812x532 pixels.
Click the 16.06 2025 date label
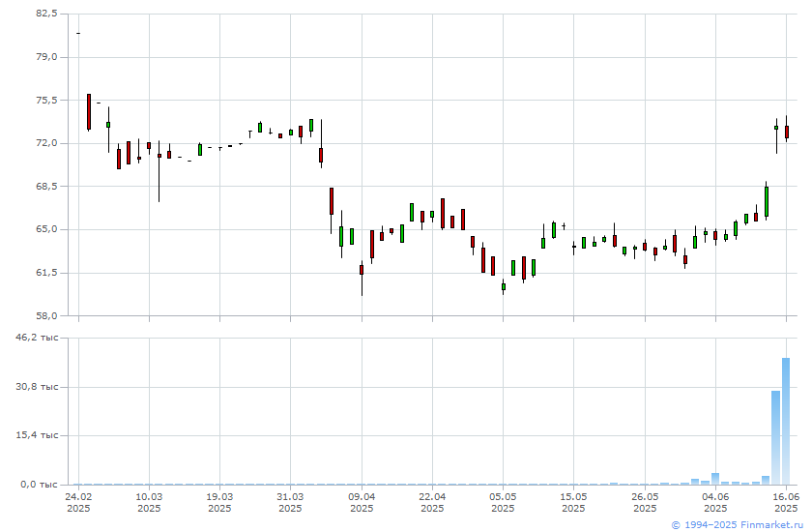(x=786, y=502)
